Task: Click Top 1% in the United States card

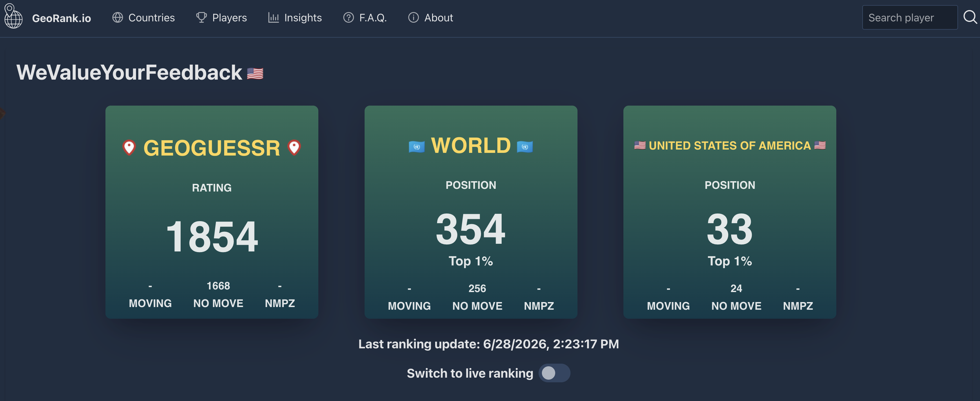Action: point(730,261)
